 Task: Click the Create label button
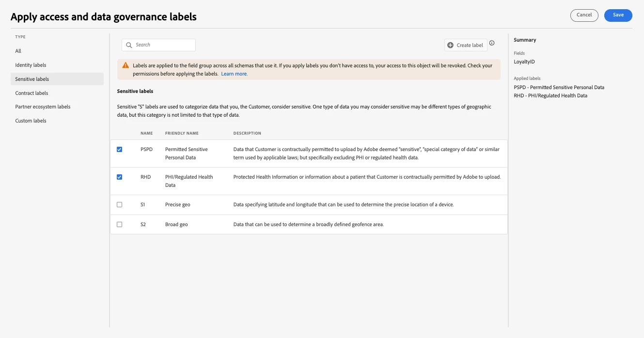click(466, 45)
